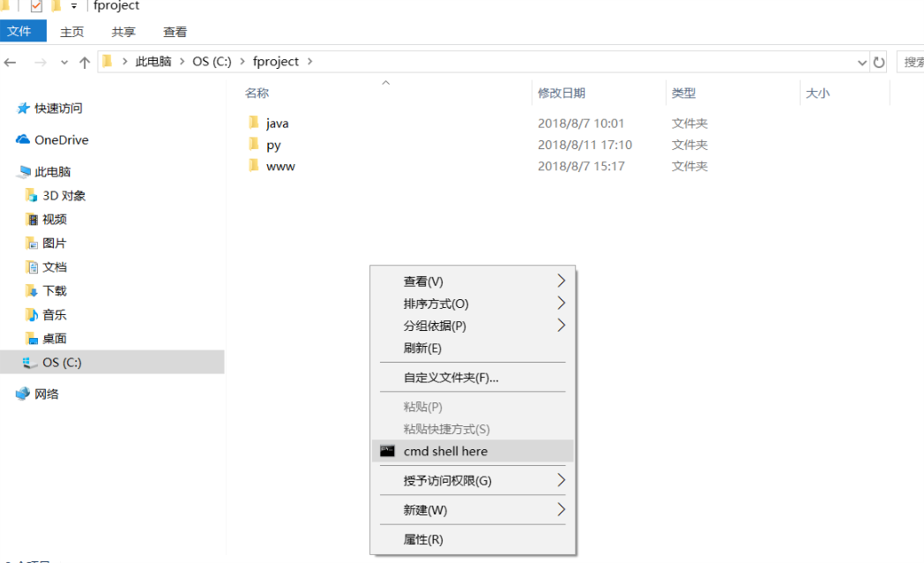
Task: Select the py folder icon
Action: coord(254,144)
